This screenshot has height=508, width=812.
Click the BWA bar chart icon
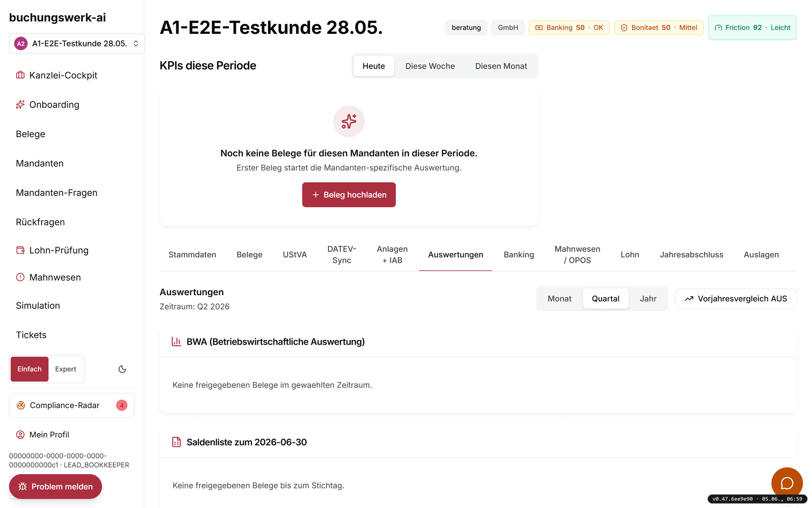click(x=176, y=342)
